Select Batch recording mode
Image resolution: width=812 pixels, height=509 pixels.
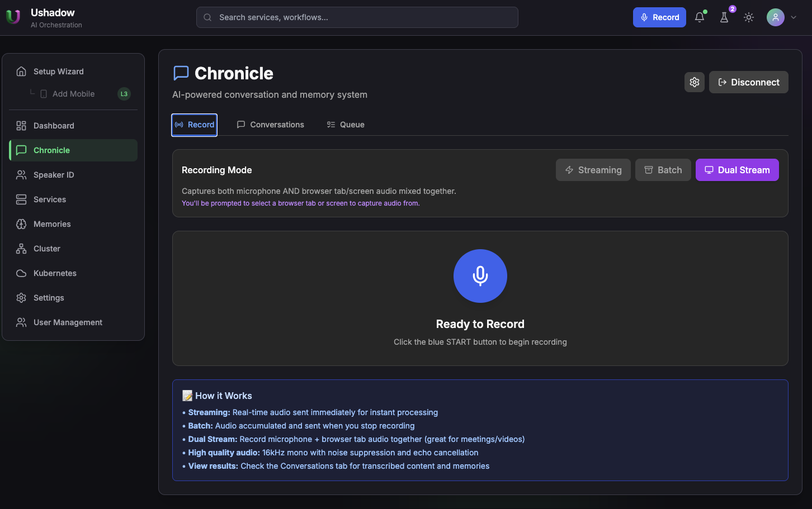663,170
